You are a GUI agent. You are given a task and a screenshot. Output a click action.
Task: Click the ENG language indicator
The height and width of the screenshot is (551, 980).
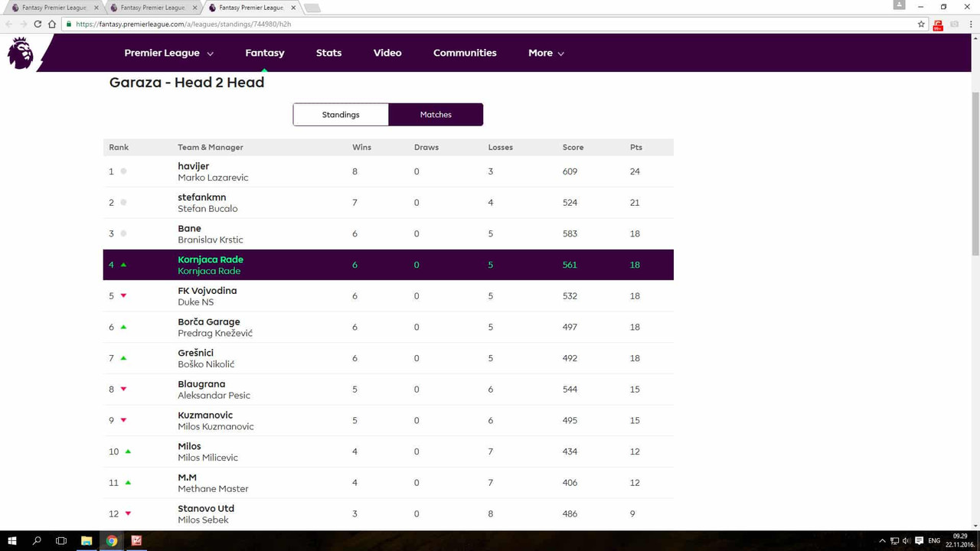pyautogui.click(x=934, y=541)
